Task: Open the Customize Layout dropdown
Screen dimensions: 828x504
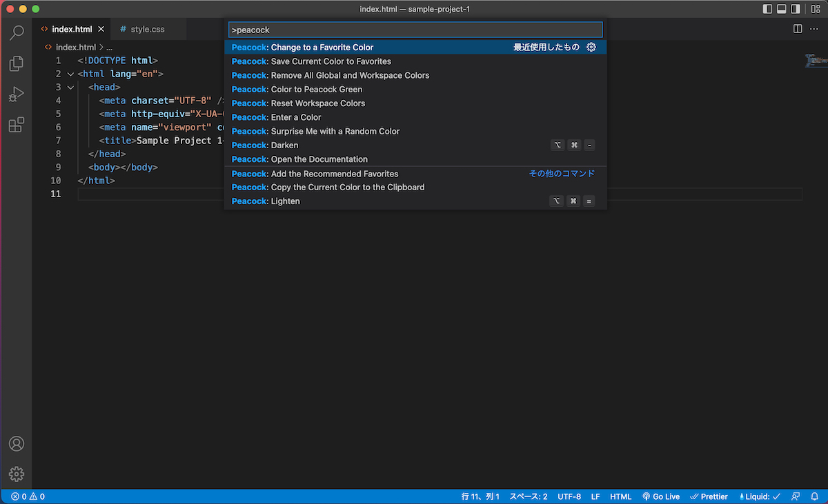Action: tap(815, 8)
